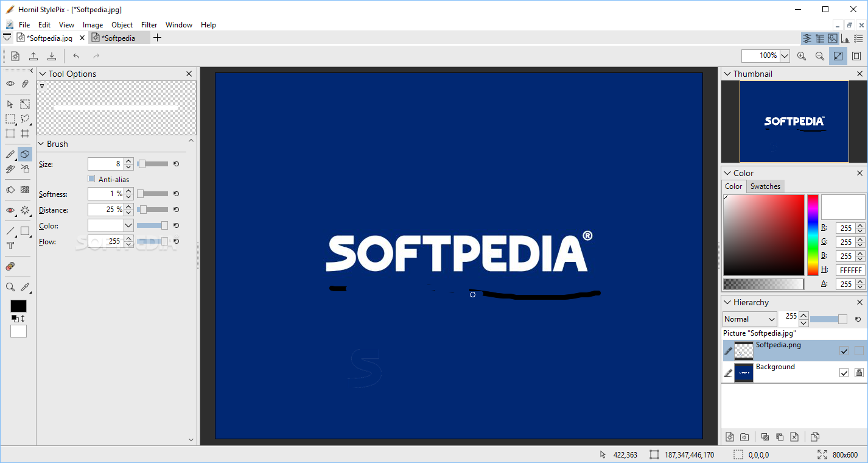
Task: Open the Image menu
Action: [93, 25]
